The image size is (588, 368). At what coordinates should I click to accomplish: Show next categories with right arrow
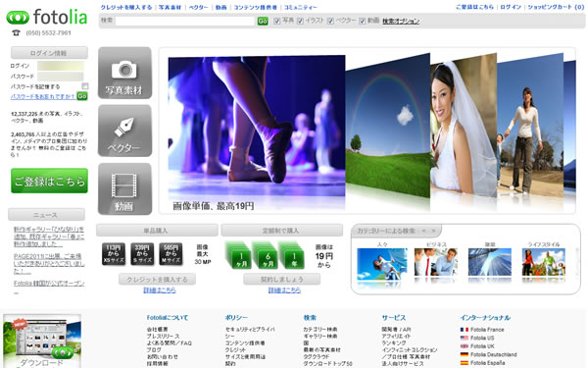click(433, 231)
